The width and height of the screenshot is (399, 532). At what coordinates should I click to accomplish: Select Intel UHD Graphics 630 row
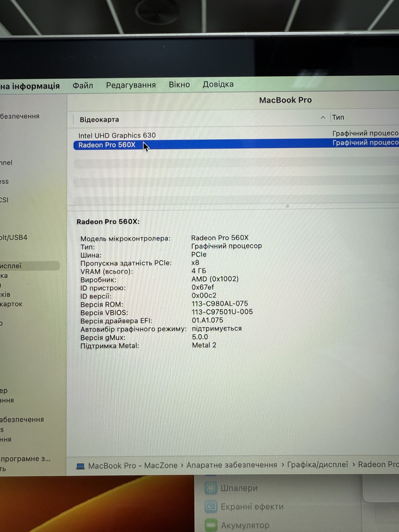[236, 135]
